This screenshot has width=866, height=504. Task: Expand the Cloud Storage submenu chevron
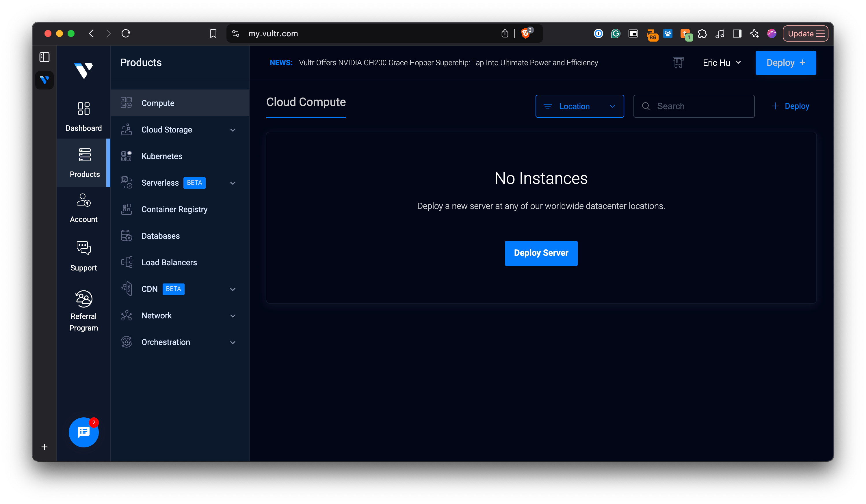pos(233,130)
